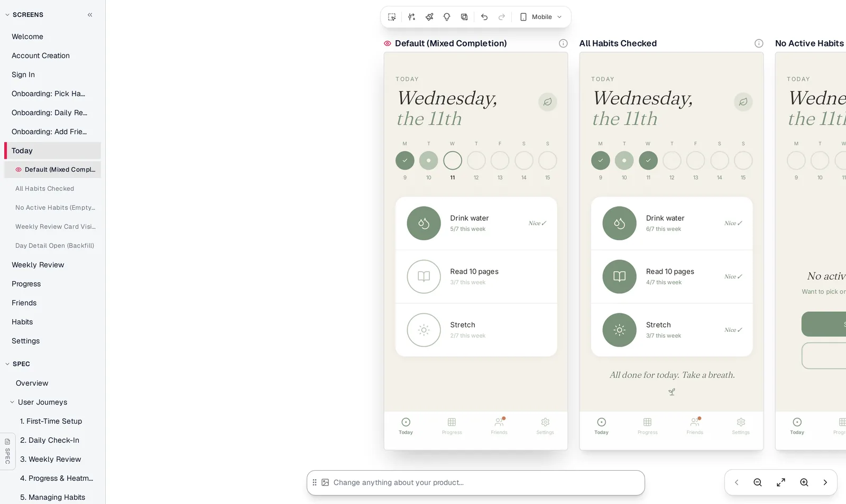Collapse the User Journeys tree
This screenshot has width=846, height=504.
pyautogui.click(x=12, y=402)
